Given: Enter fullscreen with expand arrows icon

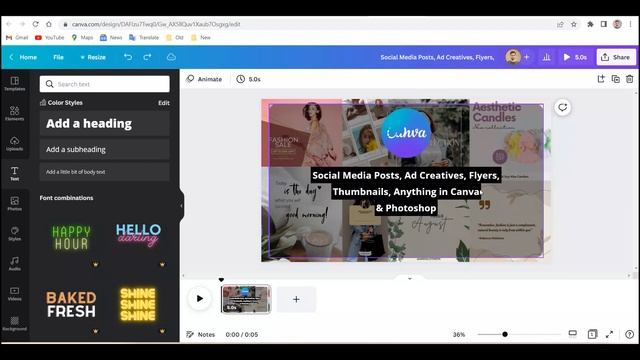Looking at the screenshot, I should (x=609, y=334).
